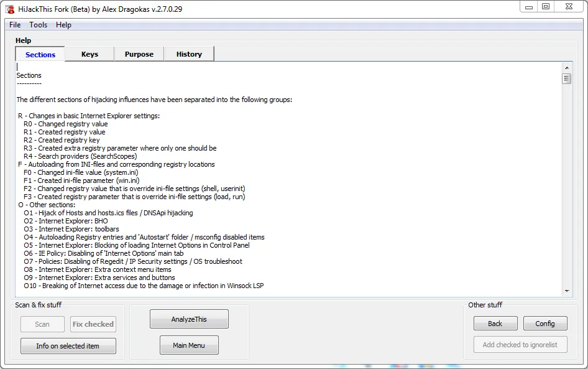Switch to the Keys tab
The image size is (588, 369).
(90, 54)
